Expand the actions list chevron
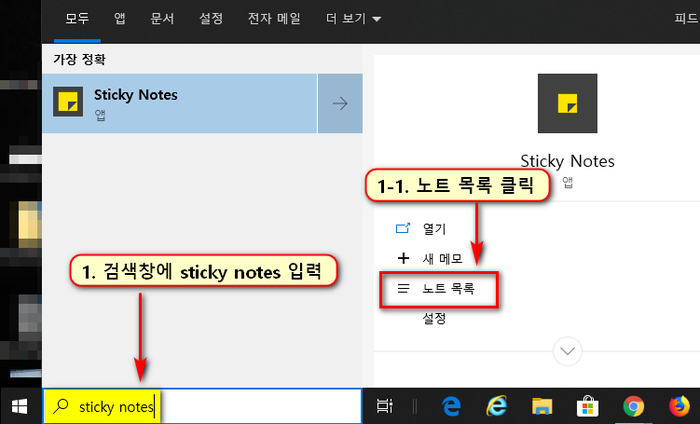The height and width of the screenshot is (424, 700). coord(567,351)
